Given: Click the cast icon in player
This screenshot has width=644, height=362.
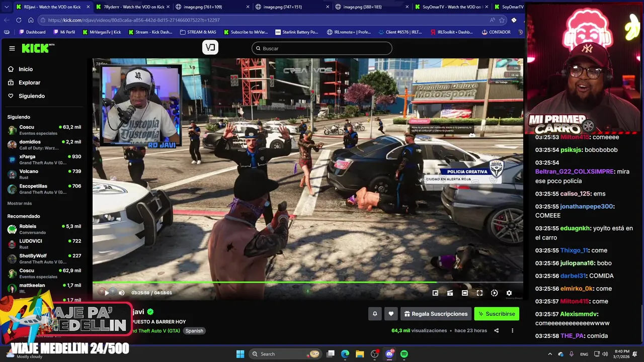Looking at the screenshot, I should pyautogui.click(x=450, y=293).
